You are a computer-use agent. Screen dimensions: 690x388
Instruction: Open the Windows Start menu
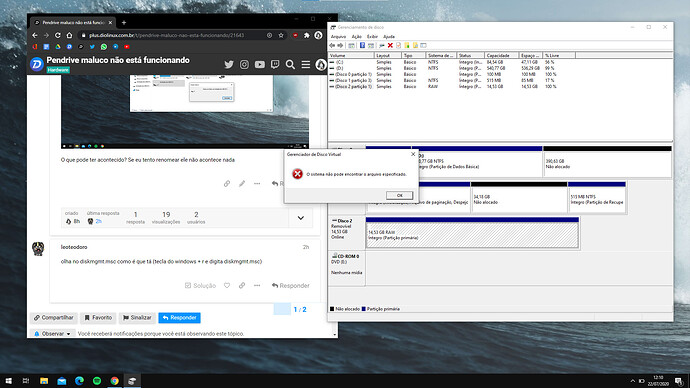click(x=8, y=381)
